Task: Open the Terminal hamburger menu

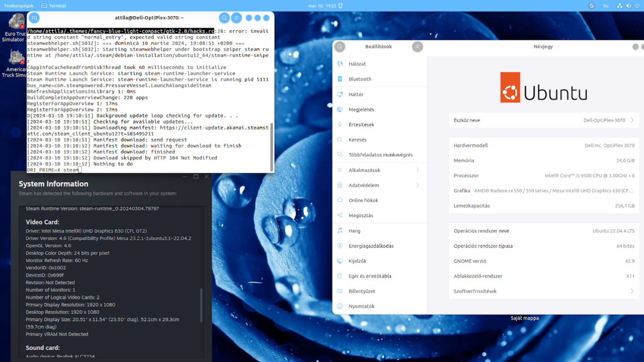Action: [x=236, y=18]
